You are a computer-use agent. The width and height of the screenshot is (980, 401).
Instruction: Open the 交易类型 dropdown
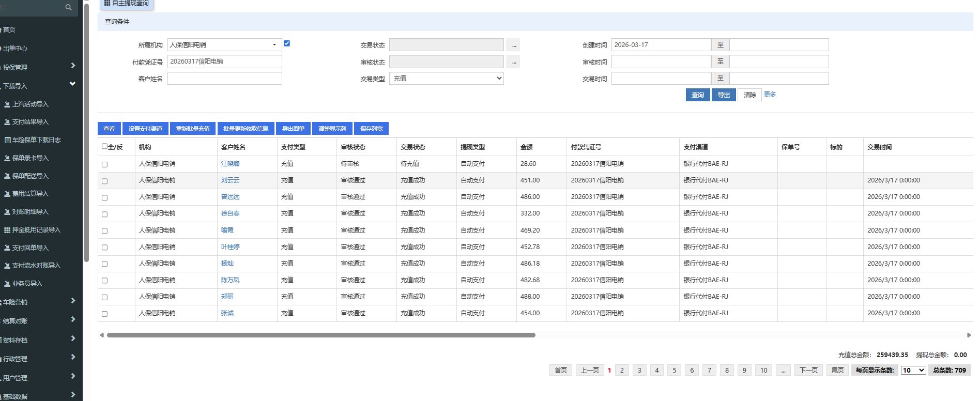[446, 79]
